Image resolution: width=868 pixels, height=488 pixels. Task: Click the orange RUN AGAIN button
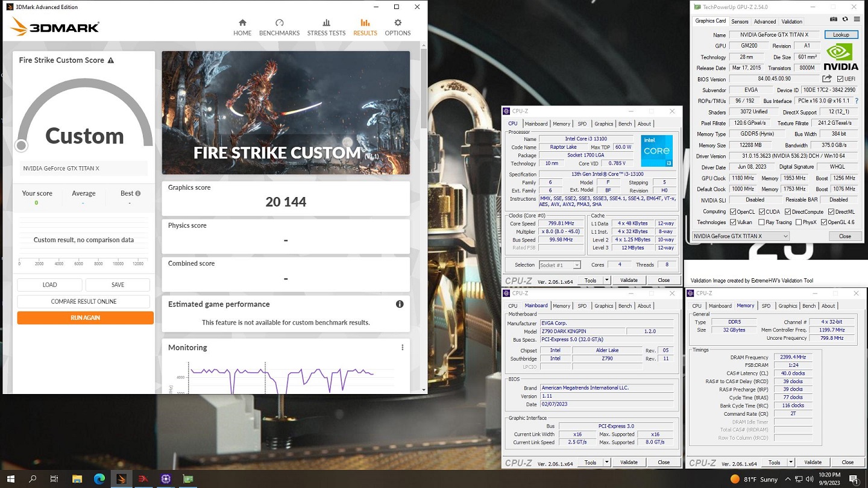tap(85, 318)
